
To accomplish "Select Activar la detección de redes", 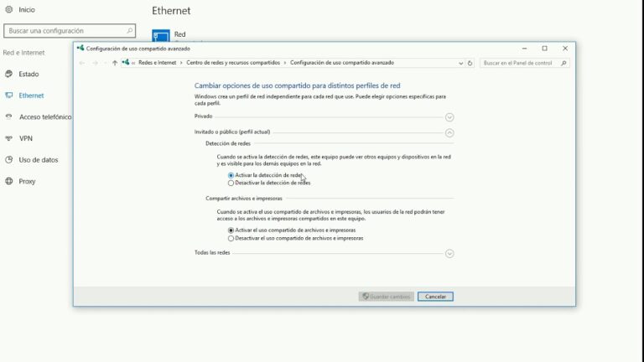I will tap(231, 175).
